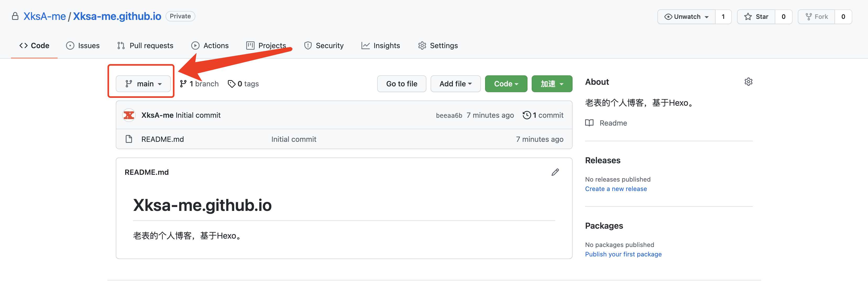Click the README.md file icon
Screen dimensions: 868x292
pyautogui.click(x=129, y=139)
